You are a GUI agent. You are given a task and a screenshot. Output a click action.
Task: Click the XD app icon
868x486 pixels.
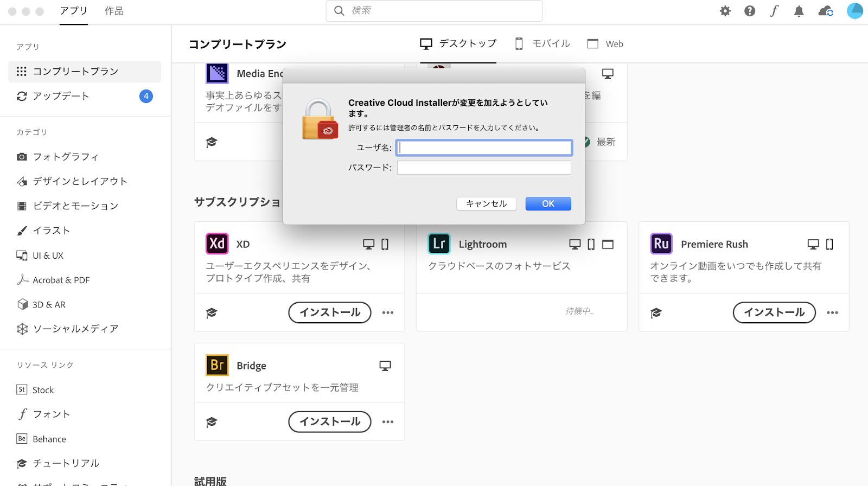click(217, 244)
